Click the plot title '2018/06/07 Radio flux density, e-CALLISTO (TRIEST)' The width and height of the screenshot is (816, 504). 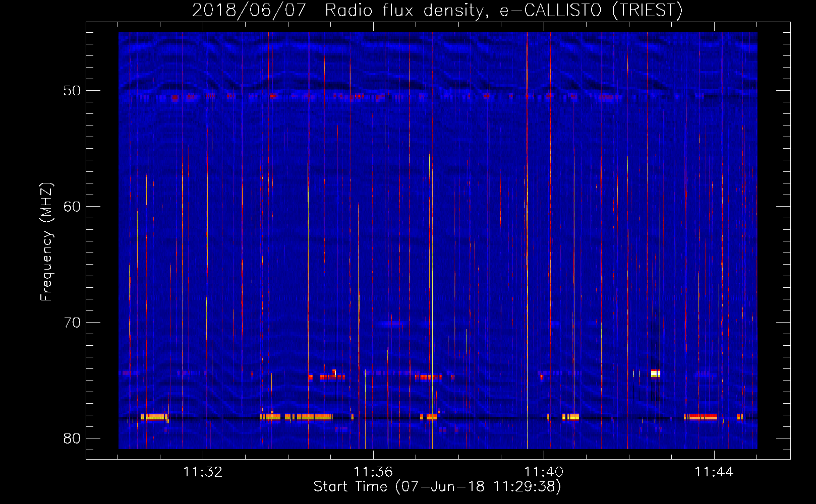[437, 10]
